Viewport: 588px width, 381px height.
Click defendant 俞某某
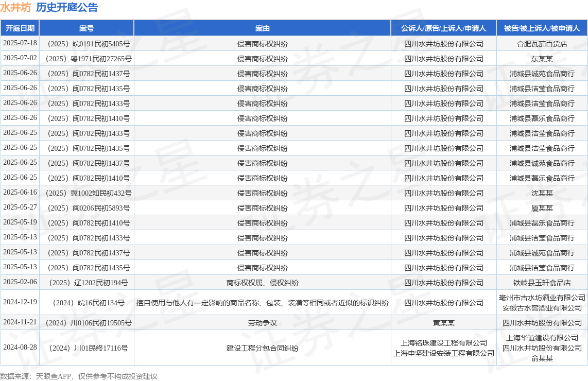coord(542,358)
